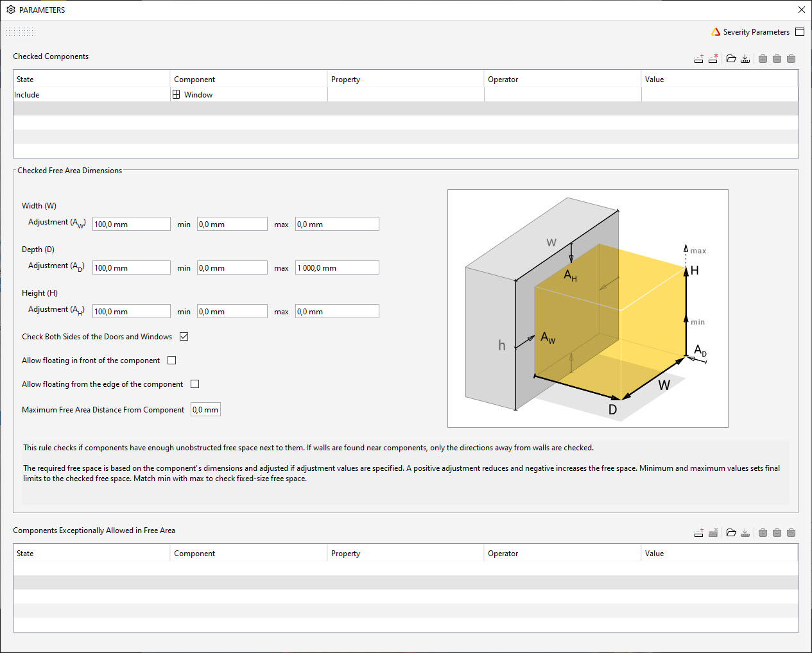
Task: Toggle Check Both Sides of Doors and Windows
Action: (184, 336)
